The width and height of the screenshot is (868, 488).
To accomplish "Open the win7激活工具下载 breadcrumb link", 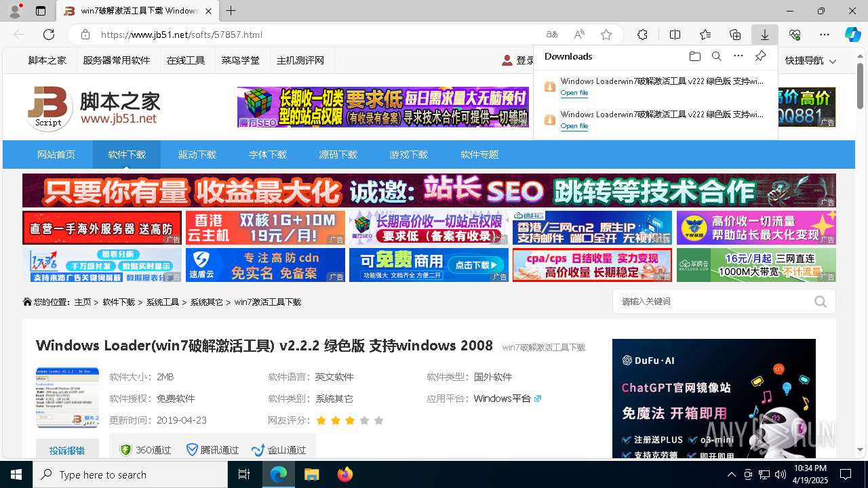I will 268,302.
